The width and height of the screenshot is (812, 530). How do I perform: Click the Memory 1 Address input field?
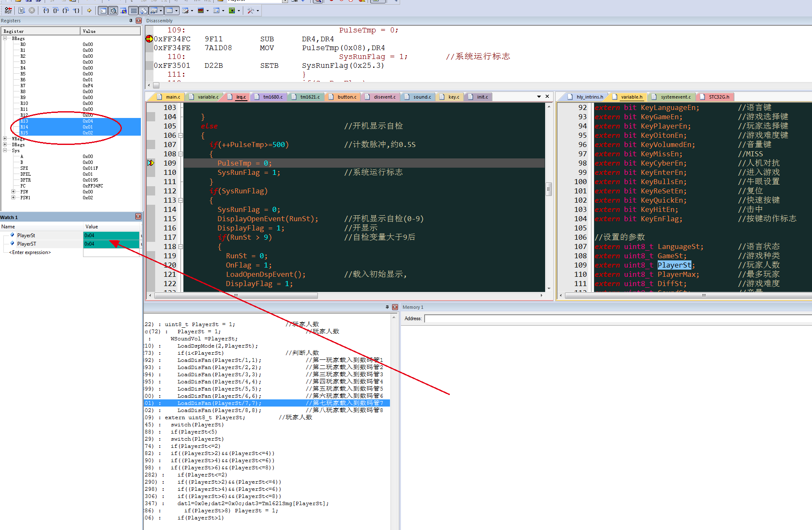pyautogui.click(x=618, y=319)
